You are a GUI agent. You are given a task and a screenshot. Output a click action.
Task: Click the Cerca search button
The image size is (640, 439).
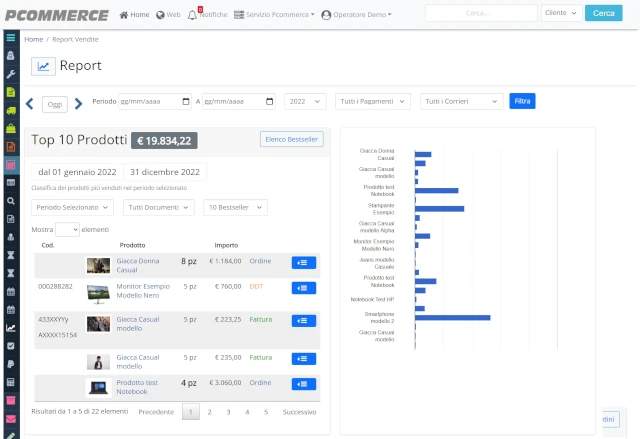[603, 13]
